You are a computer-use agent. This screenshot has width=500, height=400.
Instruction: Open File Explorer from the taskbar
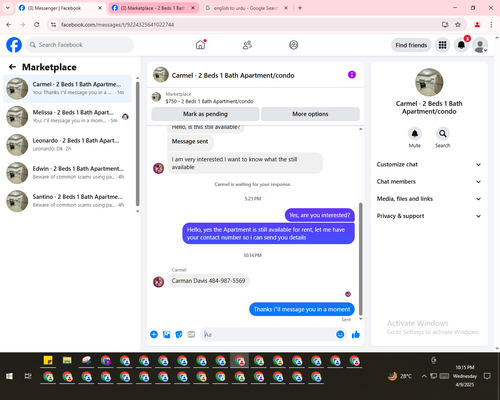tap(67, 360)
